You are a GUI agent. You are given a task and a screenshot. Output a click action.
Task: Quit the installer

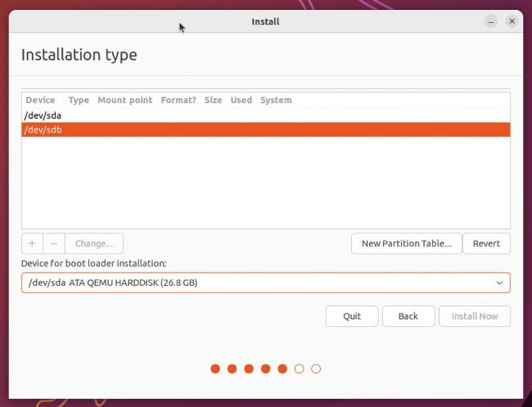point(352,316)
